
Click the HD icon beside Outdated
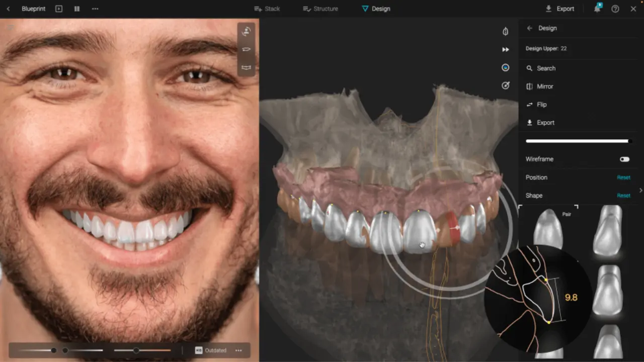pos(199,350)
